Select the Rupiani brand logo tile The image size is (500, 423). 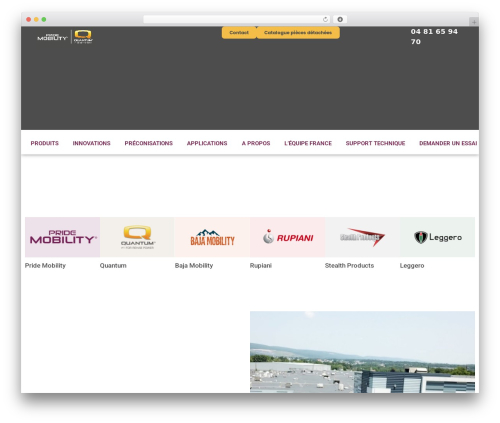287,237
